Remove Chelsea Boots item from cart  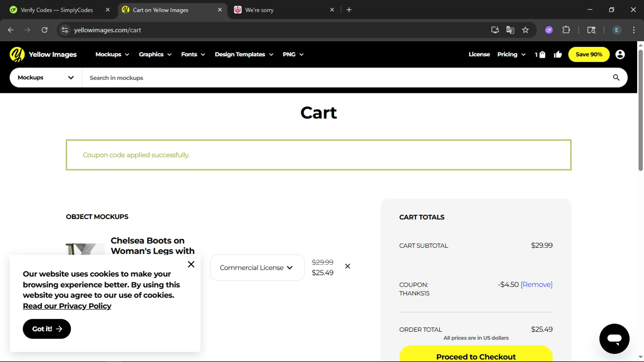[x=348, y=266]
